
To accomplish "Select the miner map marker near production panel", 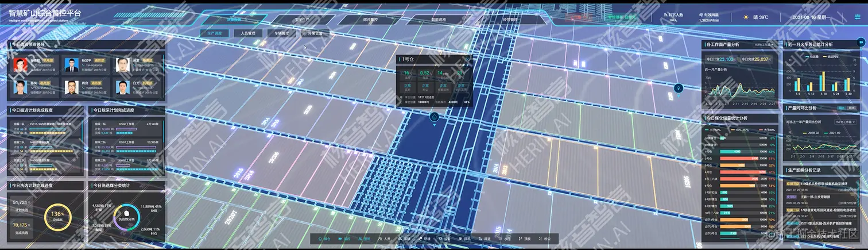I will tap(679, 88).
